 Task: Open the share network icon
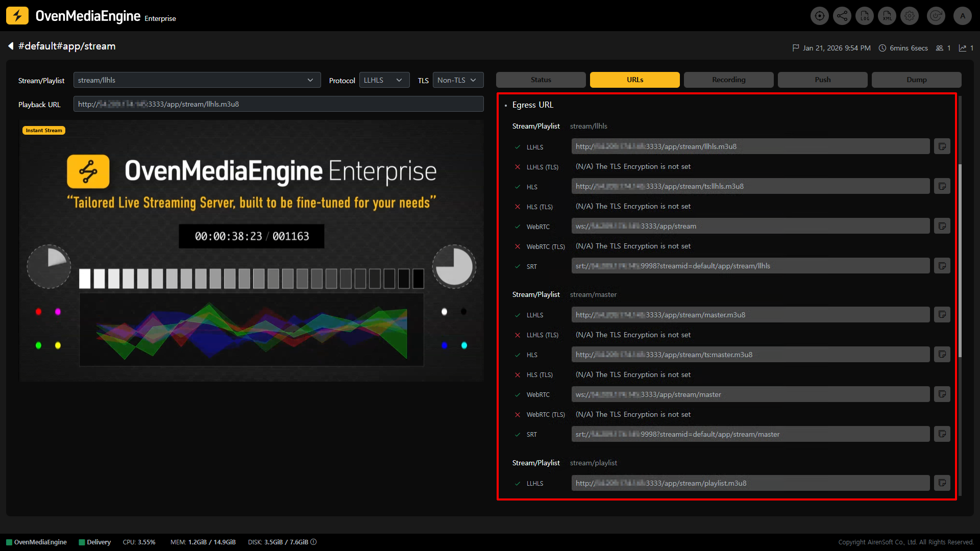842,16
